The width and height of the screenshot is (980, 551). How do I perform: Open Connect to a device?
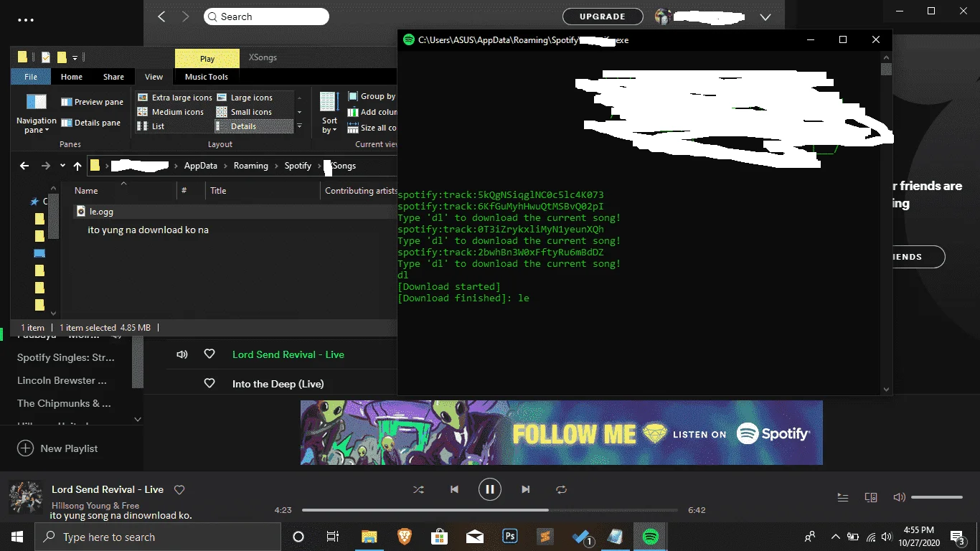[871, 497]
